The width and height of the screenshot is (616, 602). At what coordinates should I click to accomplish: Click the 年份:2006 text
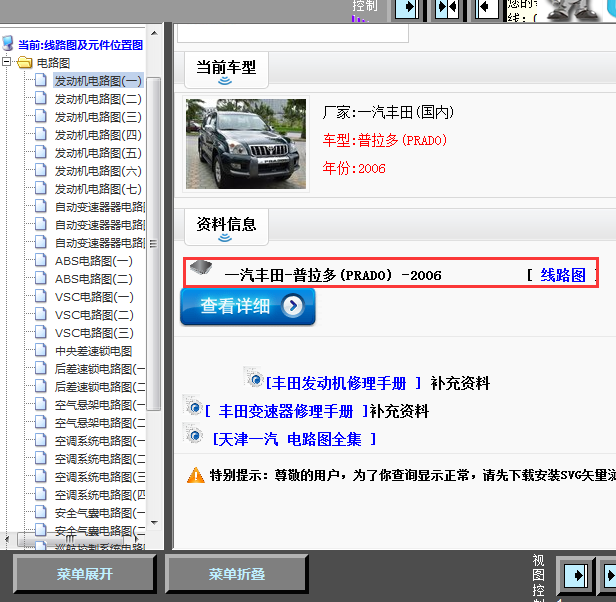click(x=354, y=168)
